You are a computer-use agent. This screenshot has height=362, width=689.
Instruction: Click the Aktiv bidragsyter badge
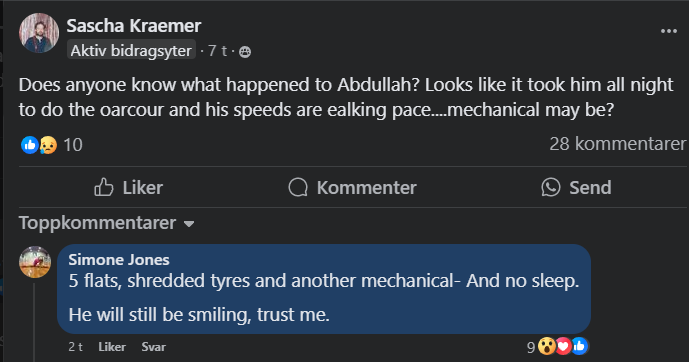pos(131,51)
